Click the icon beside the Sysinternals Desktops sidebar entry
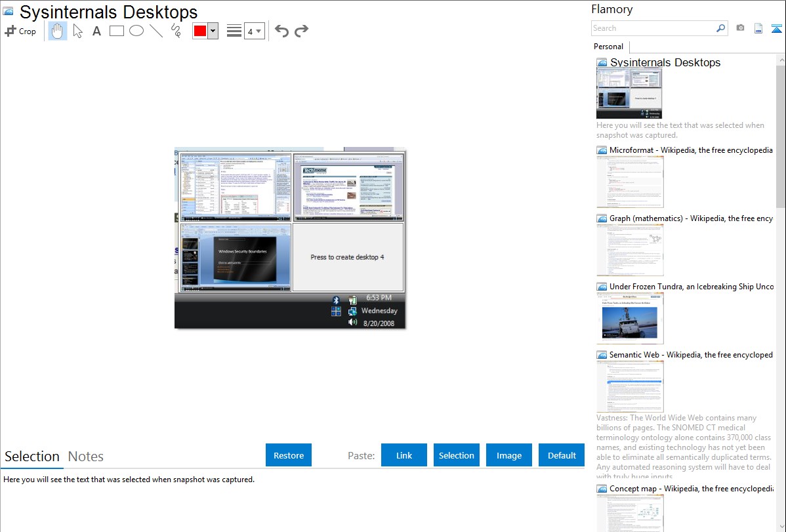This screenshot has height=532, width=786. (x=602, y=63)
